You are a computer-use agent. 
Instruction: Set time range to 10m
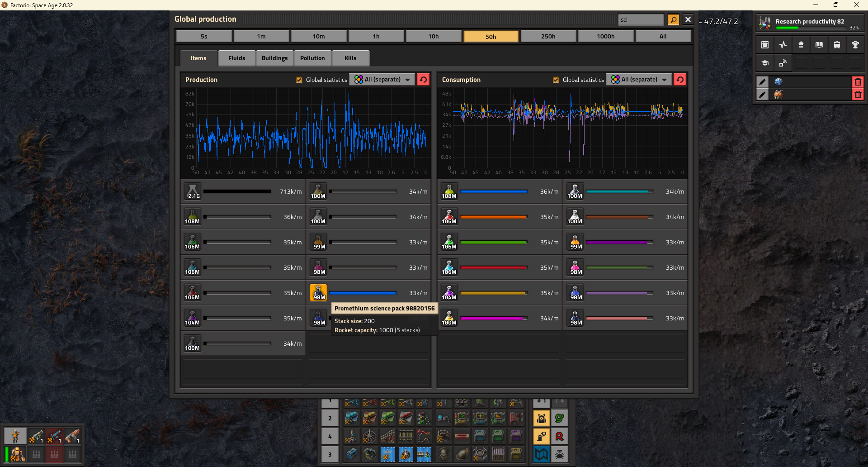[319, 36]
